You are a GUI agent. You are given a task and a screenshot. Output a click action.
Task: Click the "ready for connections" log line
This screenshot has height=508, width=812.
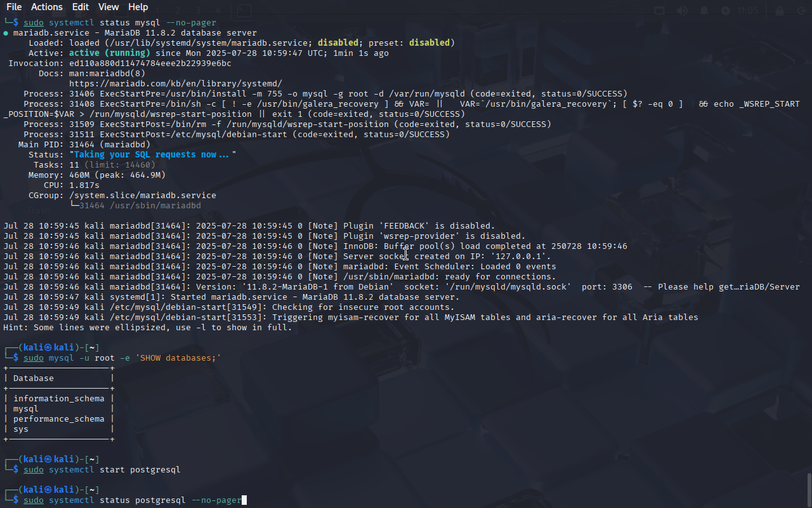click(x=280, y=277)
